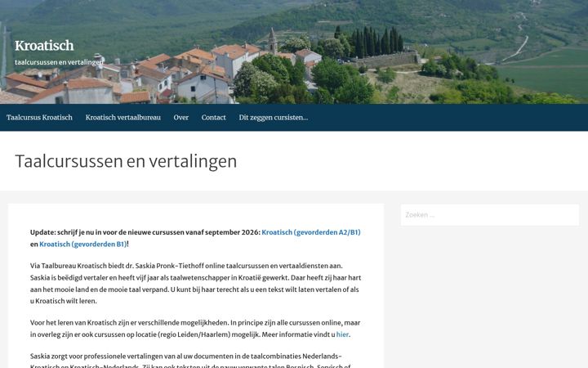The height and width of the screenshot is (368, 588).
Task: Open the Over menu item
Action: pyautogui.click(x=180, y=118)
